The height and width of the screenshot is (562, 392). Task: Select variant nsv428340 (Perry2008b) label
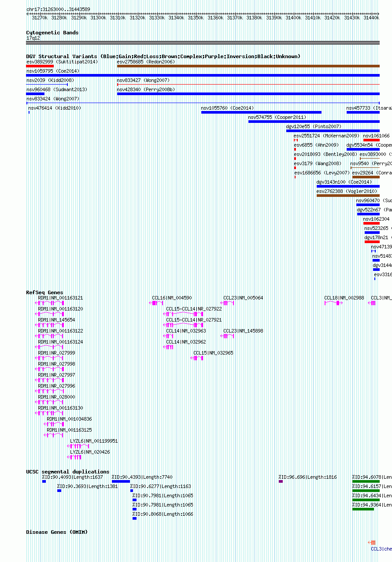146,89
